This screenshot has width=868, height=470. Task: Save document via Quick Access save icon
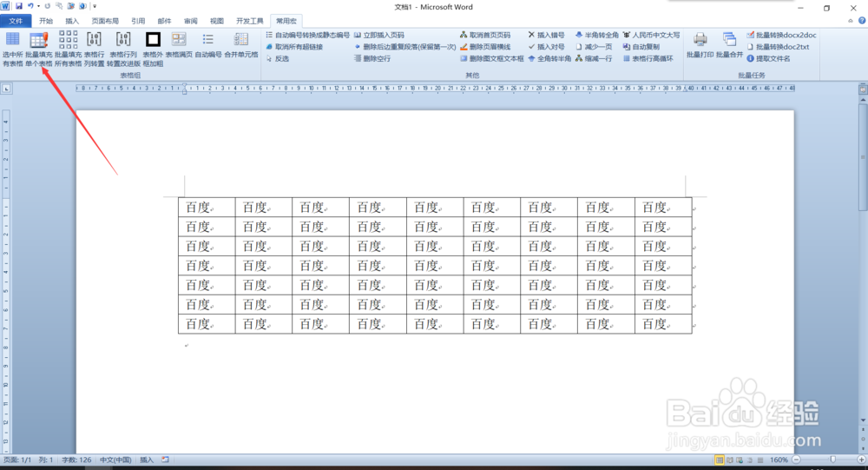pyautogui.click(x=19, y=6)
